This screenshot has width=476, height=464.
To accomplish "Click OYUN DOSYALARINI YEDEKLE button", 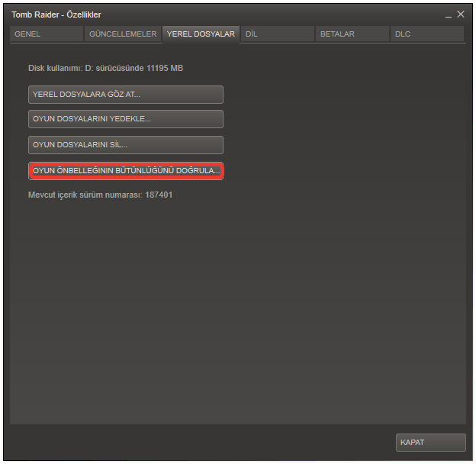I will click(x=126, y=119).
